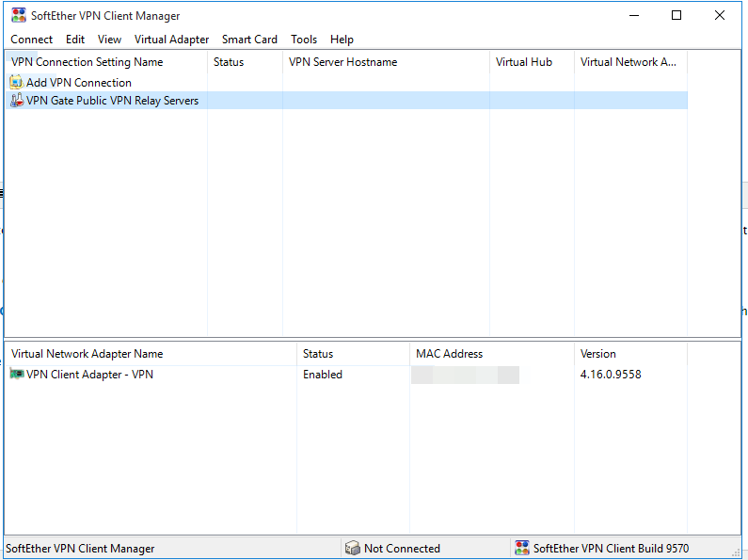748x560 pixels.
Task: Click the version value 4.16.0.9558
Action: [611, 375]
